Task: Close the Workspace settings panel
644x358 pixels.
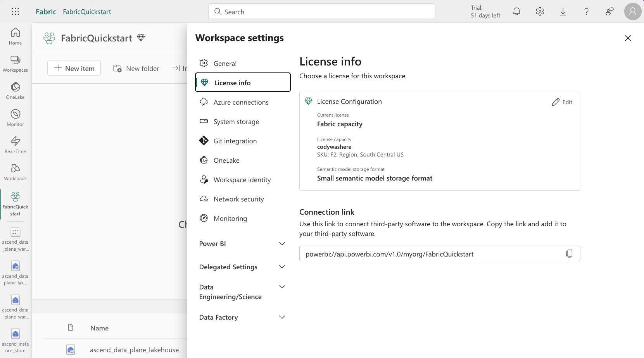Action: tap(628, 38)
